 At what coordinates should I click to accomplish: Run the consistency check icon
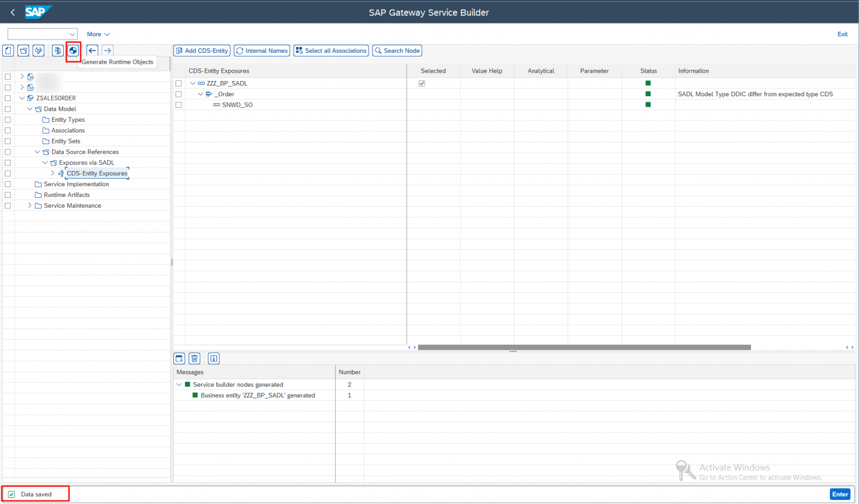[x=56, y=50]
